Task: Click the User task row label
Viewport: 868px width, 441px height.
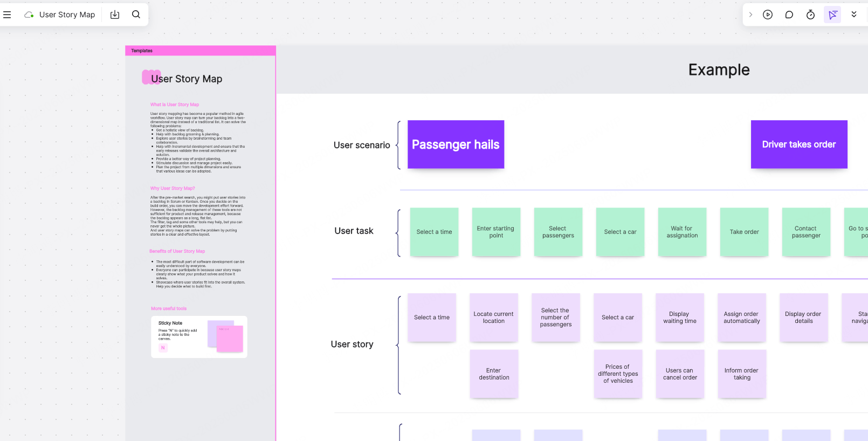Action: coord(354,231)
